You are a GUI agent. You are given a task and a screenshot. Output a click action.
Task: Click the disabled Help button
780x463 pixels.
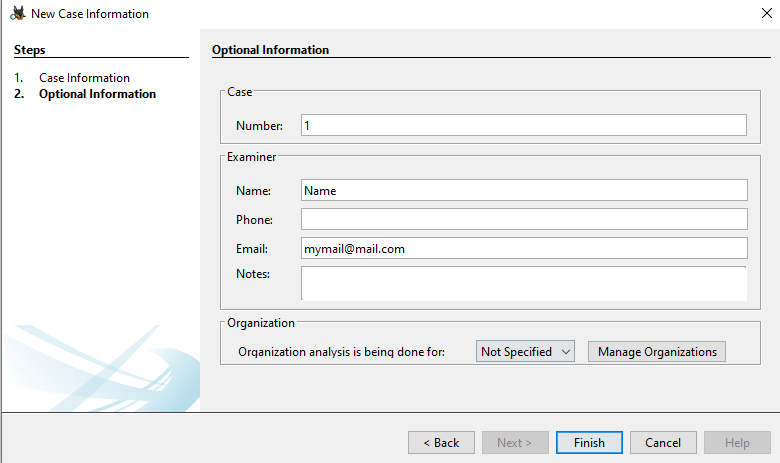[737, 442]
